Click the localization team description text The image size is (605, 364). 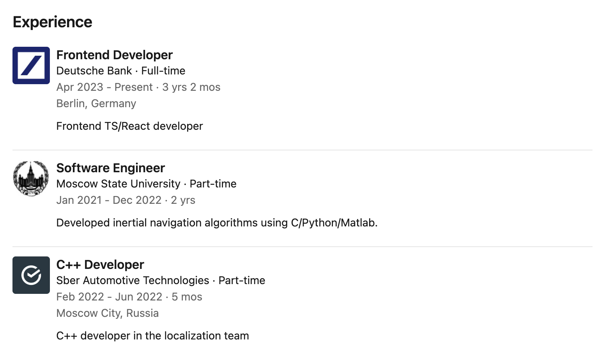(152, 336)
